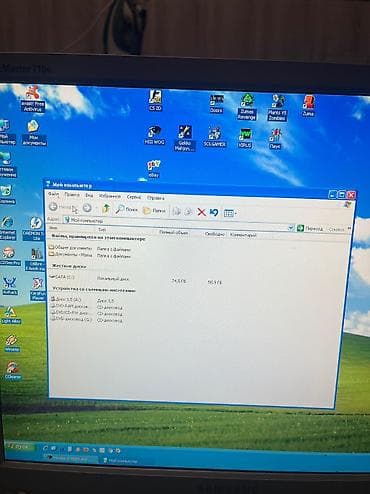Open the Zuma's Revenge desktop shortcut

[247, 107]
